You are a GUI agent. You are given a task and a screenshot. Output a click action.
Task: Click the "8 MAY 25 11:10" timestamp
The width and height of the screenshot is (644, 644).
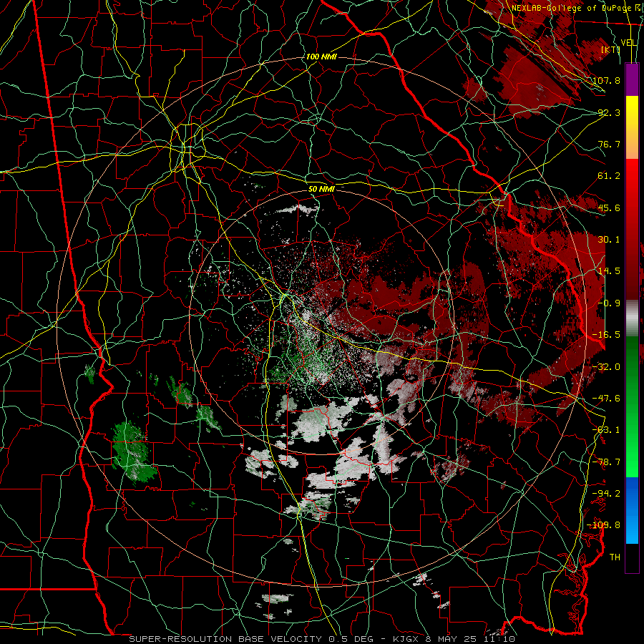[470, 639]
